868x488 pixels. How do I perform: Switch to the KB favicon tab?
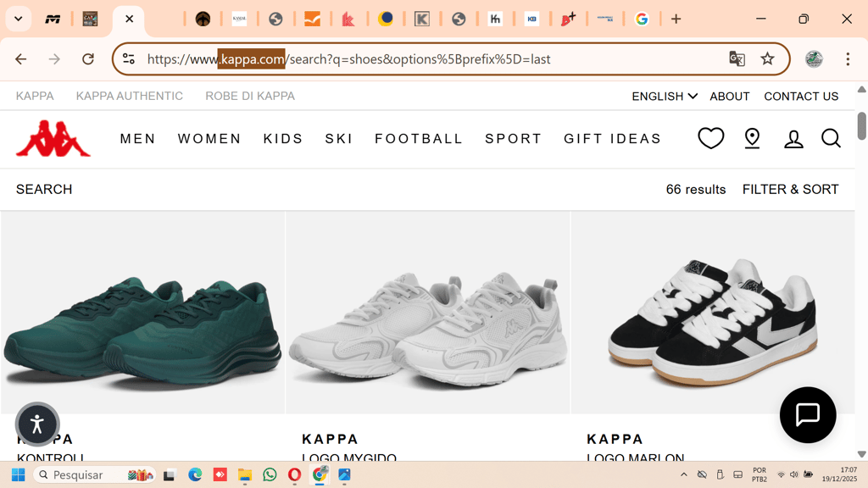point(531,19)
